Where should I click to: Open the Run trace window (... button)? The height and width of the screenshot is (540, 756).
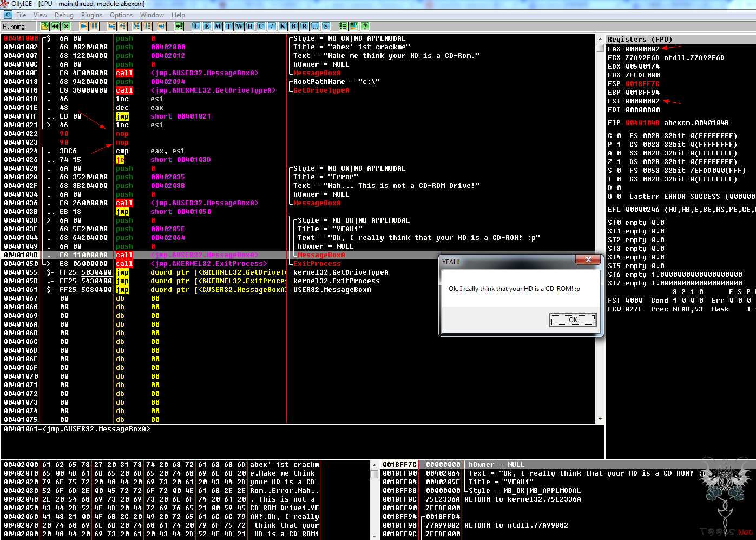[x=315, y=26]
